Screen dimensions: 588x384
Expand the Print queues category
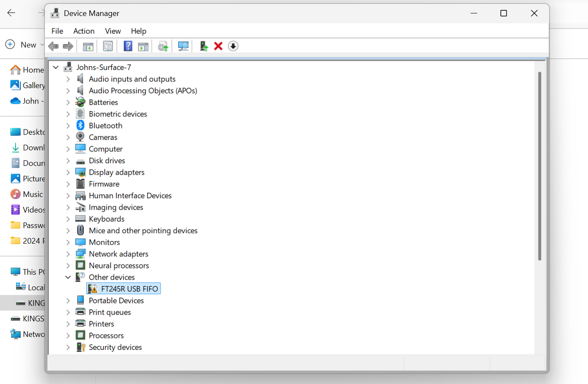68,312
